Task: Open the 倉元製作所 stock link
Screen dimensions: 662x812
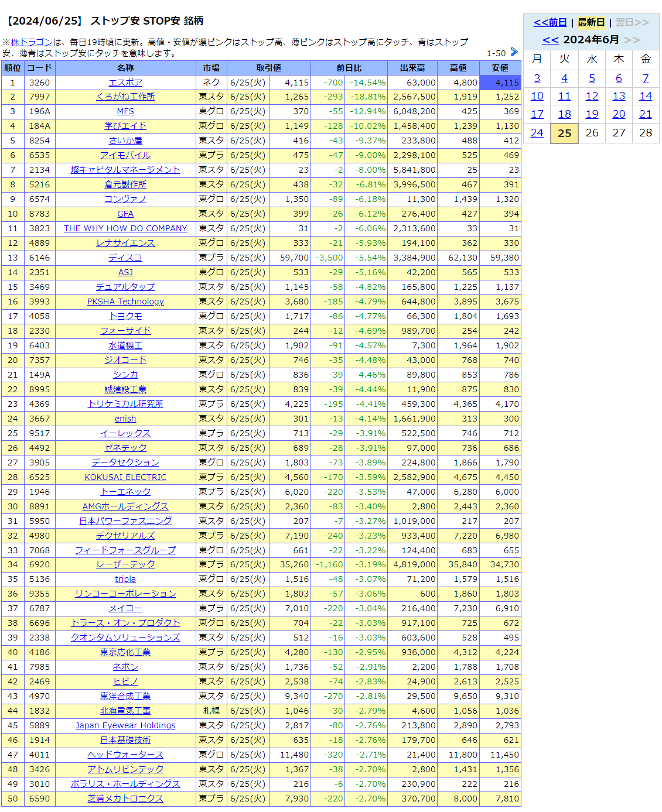Action: (125, 184)
